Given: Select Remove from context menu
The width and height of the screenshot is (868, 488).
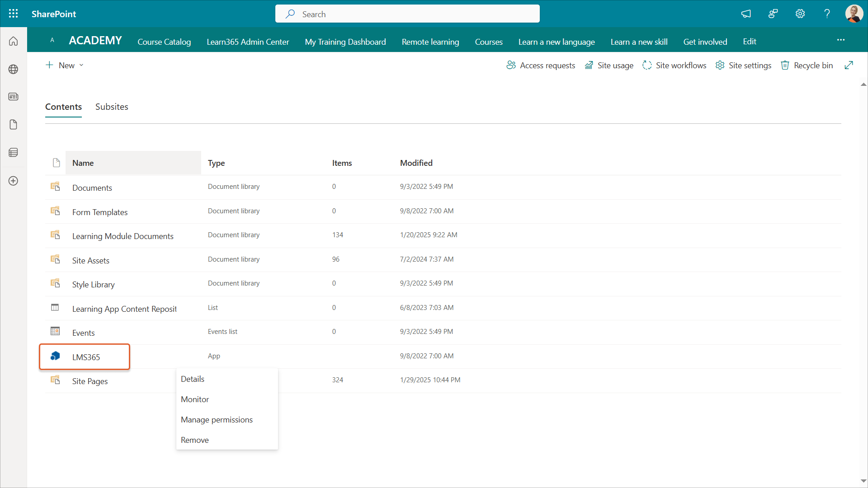Looking at the screenshot, I should click(x=227, y=440).
